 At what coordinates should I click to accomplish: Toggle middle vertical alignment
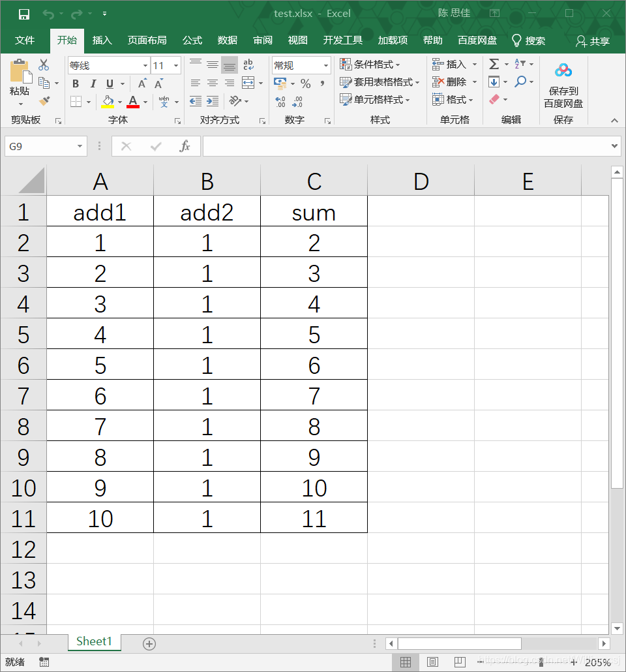click(x=213, y=65)
